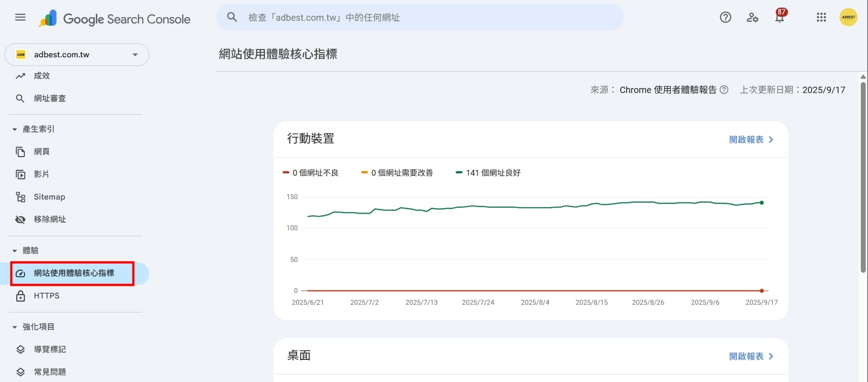Open the 行動裝置 開啟報表 link
This screenshot has width=868, height=382.
click(x=746, y=140)
